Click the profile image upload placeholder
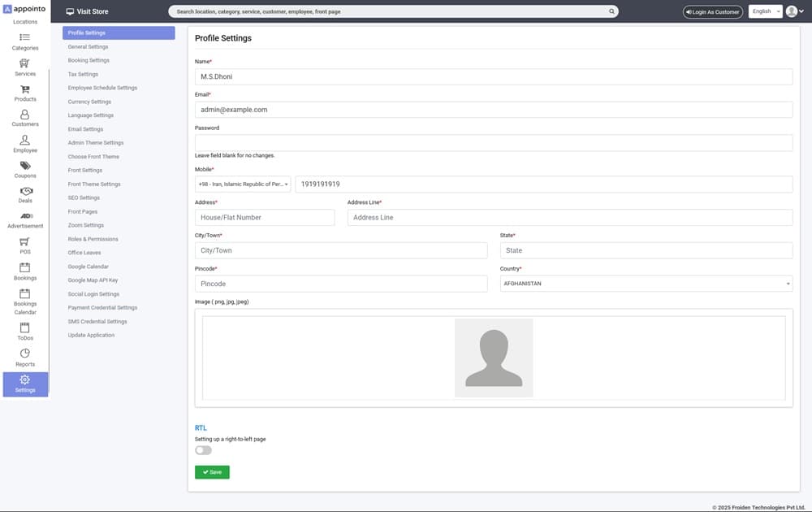Screen dimensions: 812x512 (x=494, y=358)
